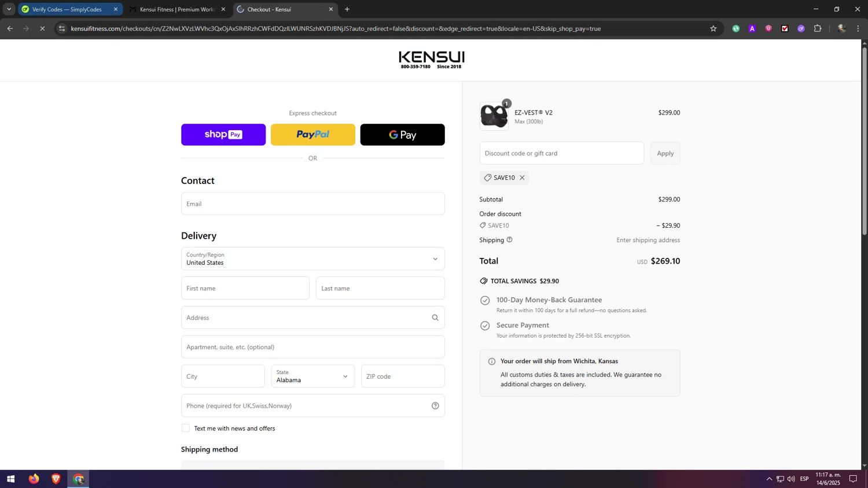Click the Discount code or gift card field
Viewport: 868px width, 488px height.
click(x=562, y=153)
